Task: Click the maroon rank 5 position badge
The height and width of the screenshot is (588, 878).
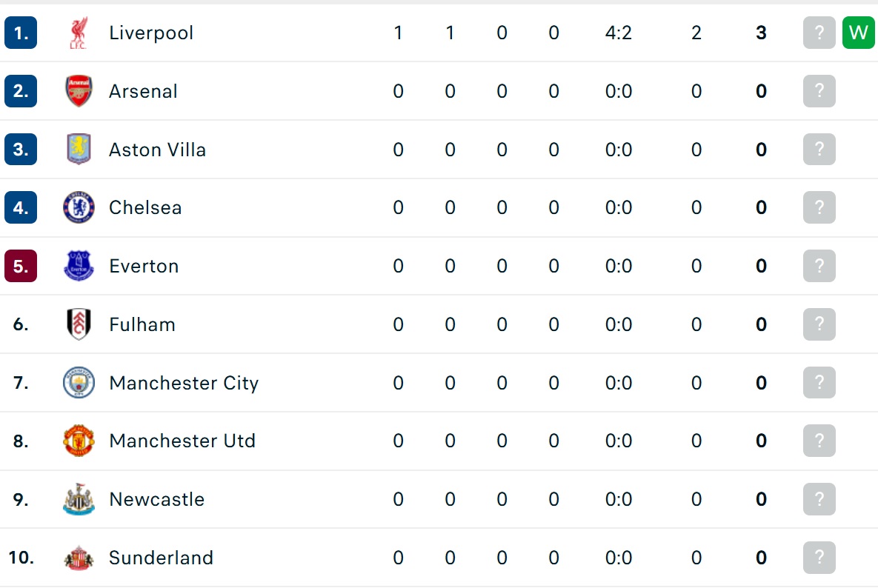Action: point(21,266)
